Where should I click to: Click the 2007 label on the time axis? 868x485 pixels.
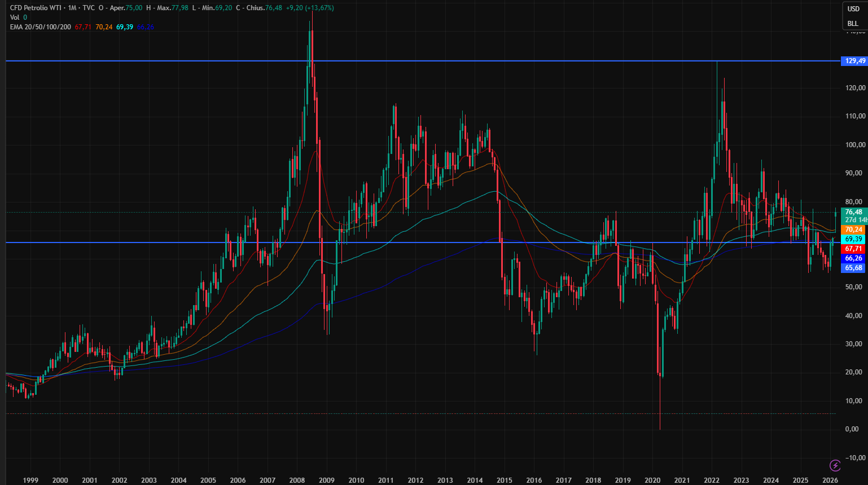268,480
